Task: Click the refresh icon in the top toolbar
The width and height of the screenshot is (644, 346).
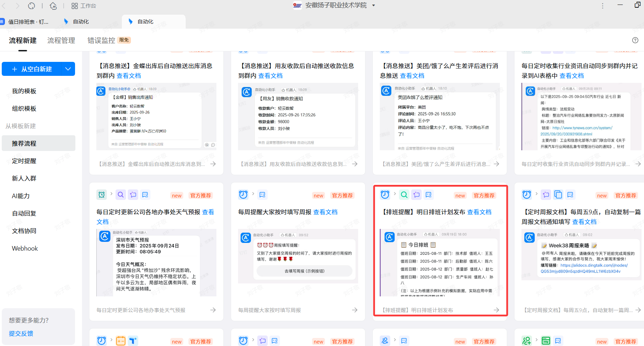Action: 31,6
